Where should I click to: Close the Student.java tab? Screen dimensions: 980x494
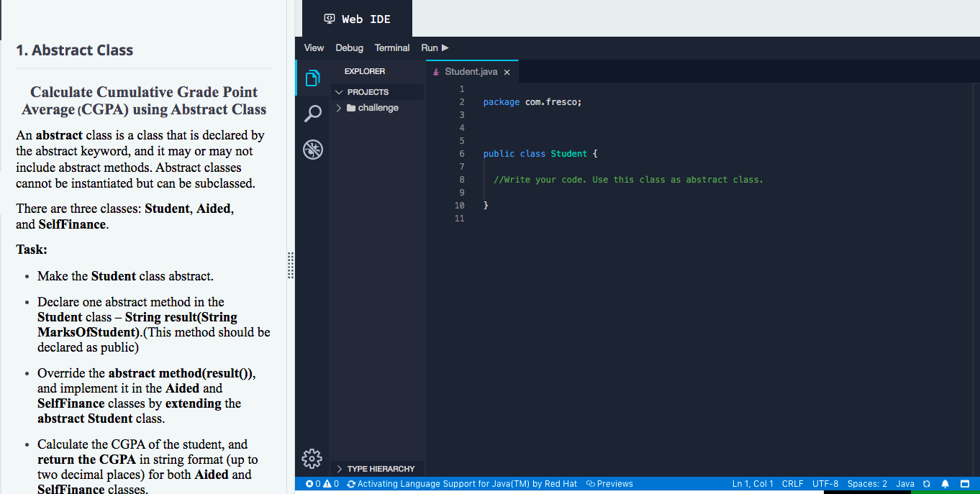pos(507,71)
